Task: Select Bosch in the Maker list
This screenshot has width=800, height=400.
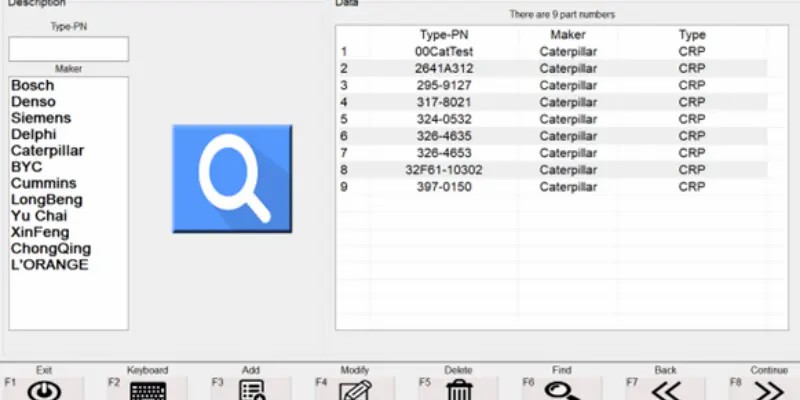Action: (33, 86)
